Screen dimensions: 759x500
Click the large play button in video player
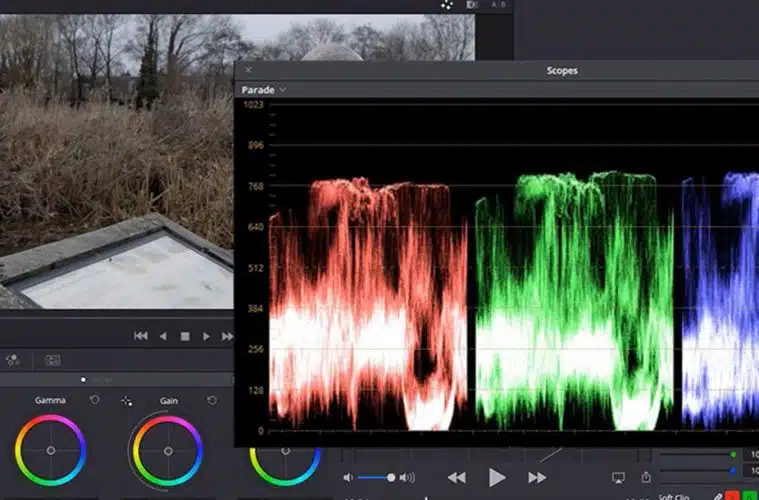tap(497, 478)
